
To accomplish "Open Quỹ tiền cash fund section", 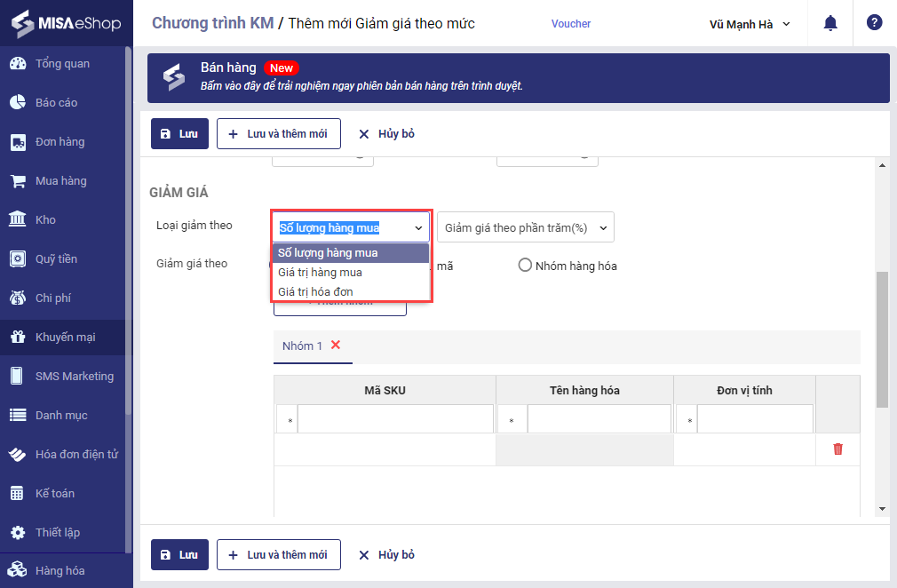I will pos(56,259).
